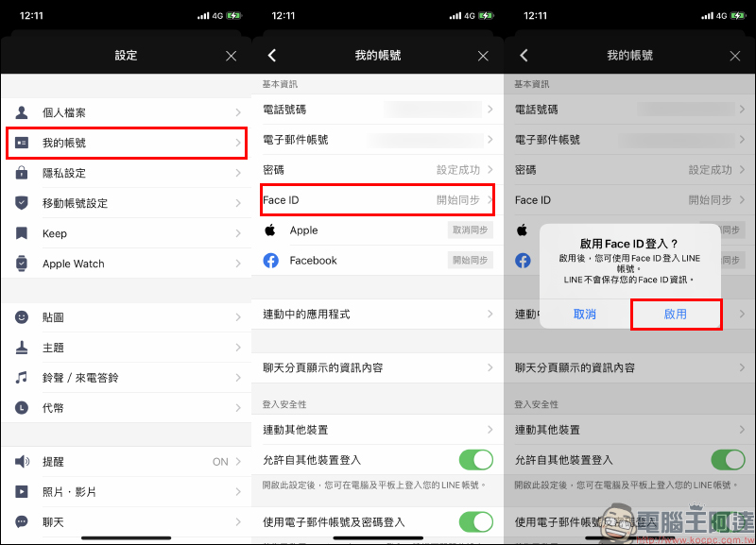The image size is (756, 545).
Task: Open 代幣 via its chevron
Action: pos(238,408)
